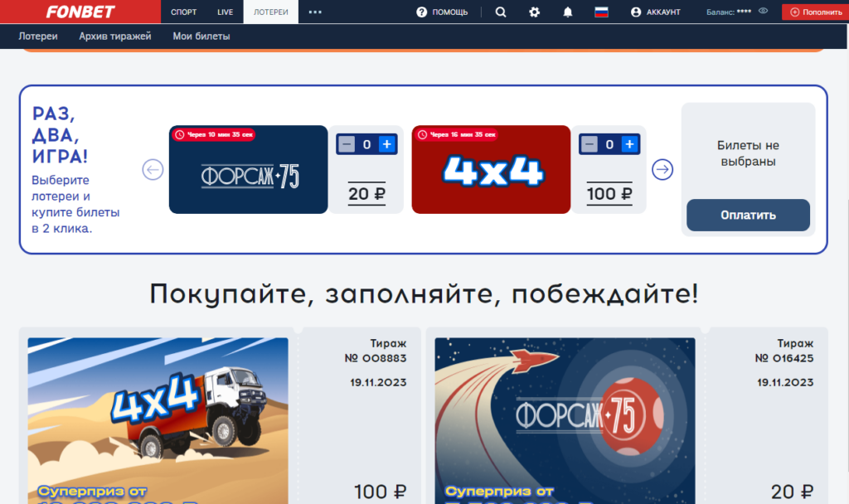Screen dimensions: 849x504
Task: Click draw number № 016425
Action: tap(784, 358)
